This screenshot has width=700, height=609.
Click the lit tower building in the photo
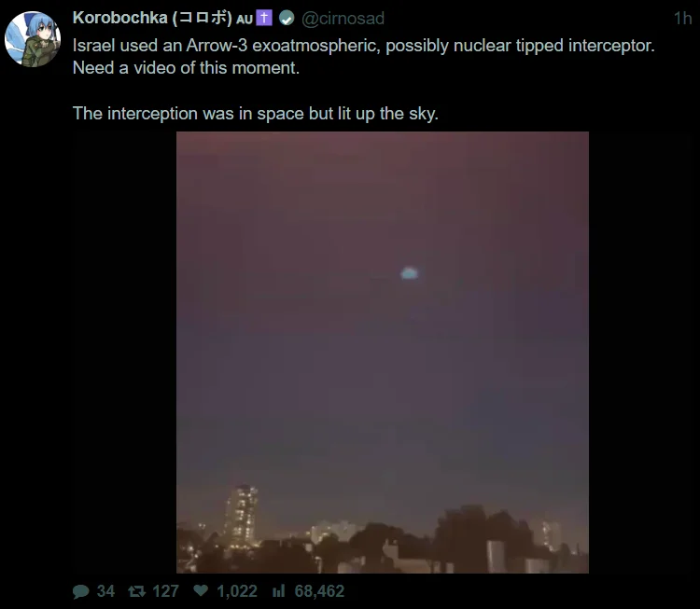[x=242, y=516]
